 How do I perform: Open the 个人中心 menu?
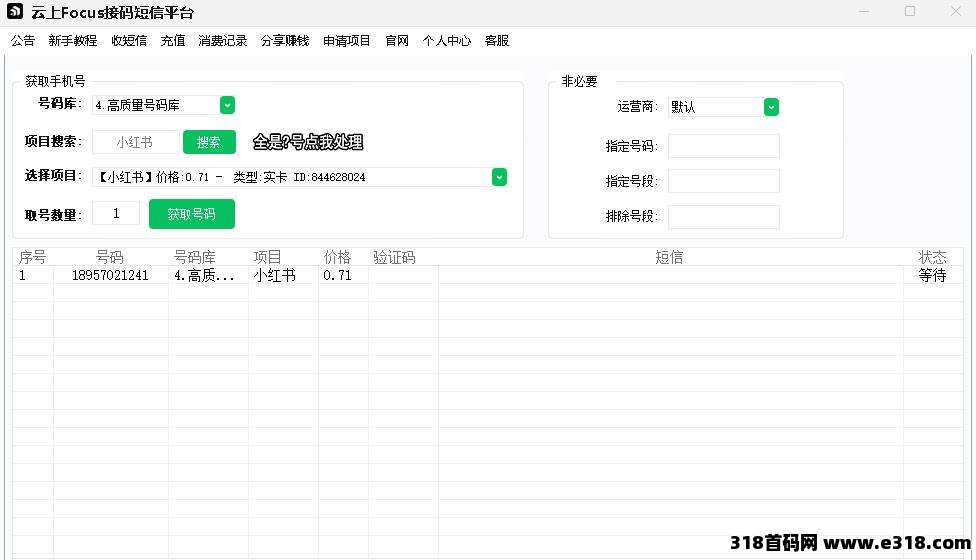tap(447, 40)
